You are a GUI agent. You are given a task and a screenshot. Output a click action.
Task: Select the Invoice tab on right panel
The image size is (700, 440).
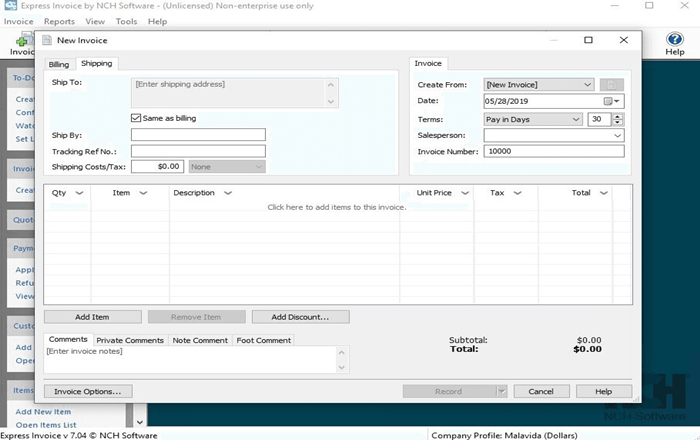(428, 63)
